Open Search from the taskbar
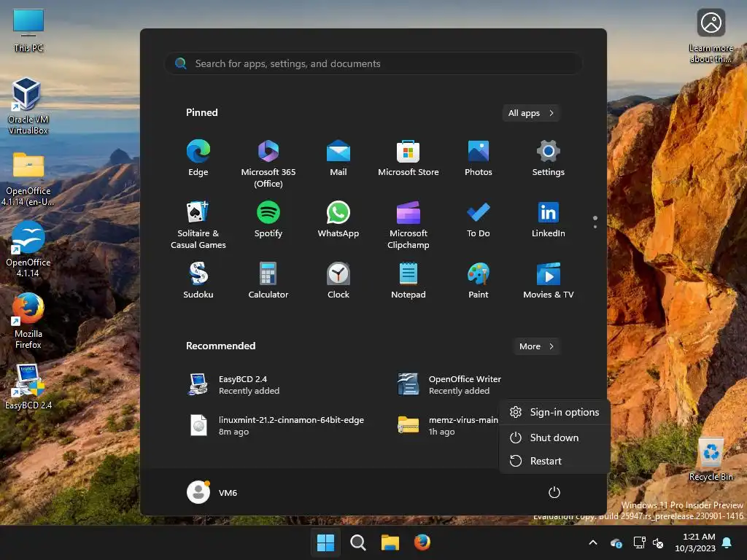Screen dimensions: 747x560 pyautogui.click(x=357, y=542)
